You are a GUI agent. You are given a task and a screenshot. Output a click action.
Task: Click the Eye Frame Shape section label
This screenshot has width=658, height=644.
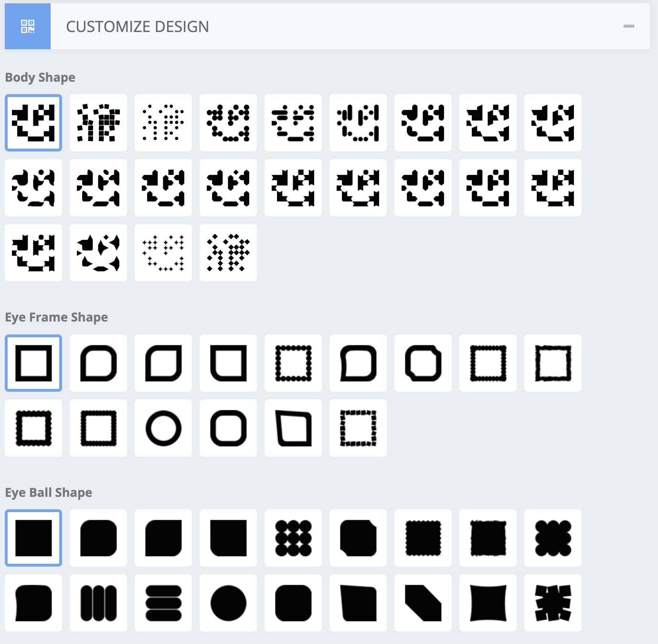click(x=56, y=317)
